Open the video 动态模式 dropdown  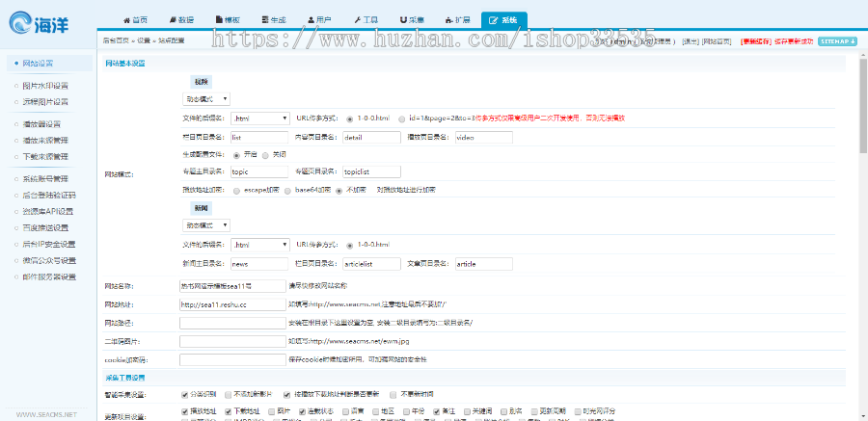206,99
